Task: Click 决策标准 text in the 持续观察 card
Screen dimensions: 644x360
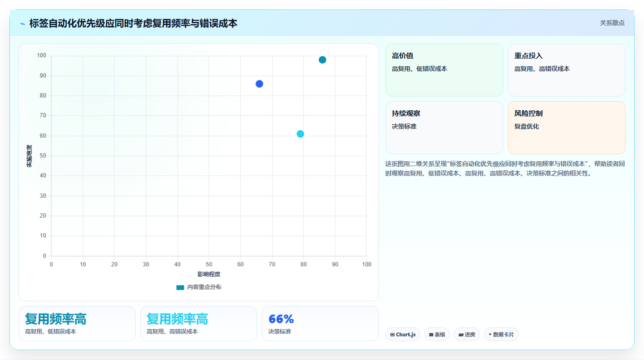Action: point(404,126)
